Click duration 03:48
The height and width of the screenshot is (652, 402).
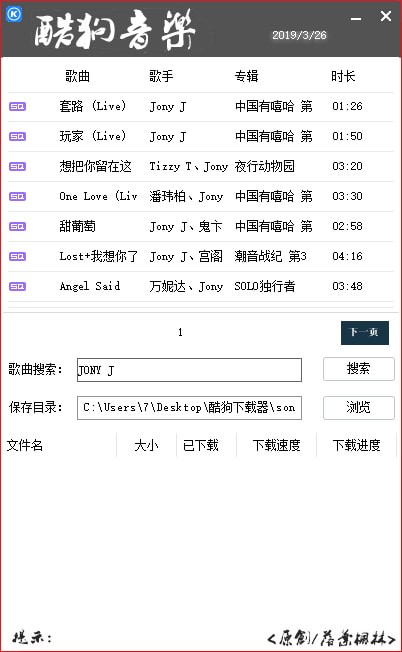[347, 286]
